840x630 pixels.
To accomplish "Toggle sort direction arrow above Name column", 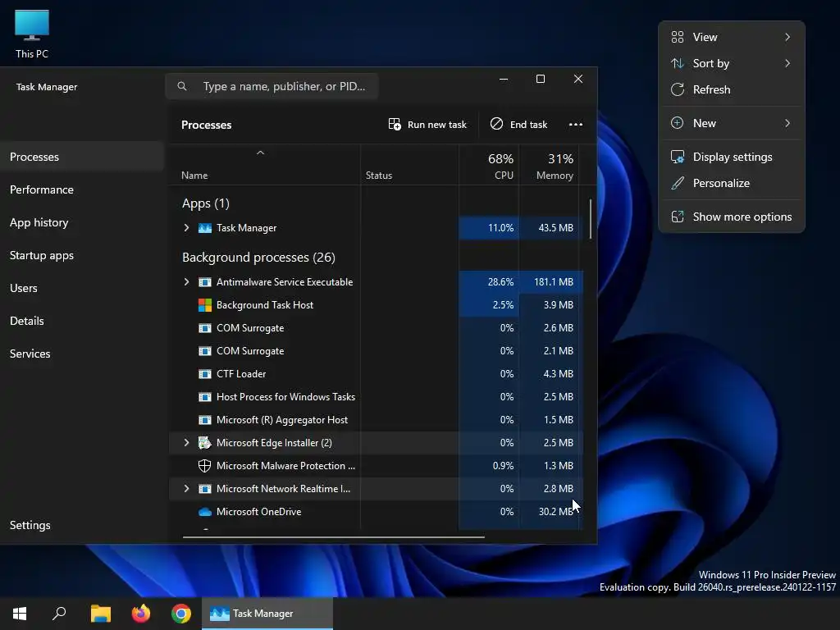I will pos(260,153).
